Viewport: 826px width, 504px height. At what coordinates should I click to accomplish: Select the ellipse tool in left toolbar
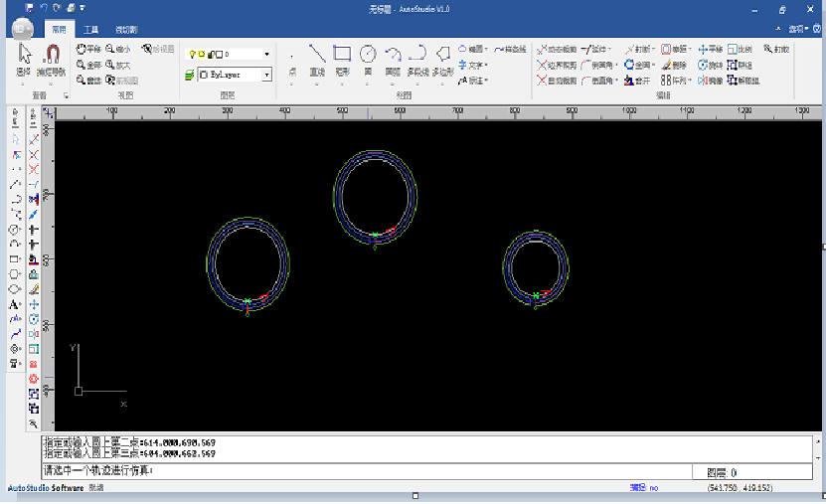click(x=14, y=289)
